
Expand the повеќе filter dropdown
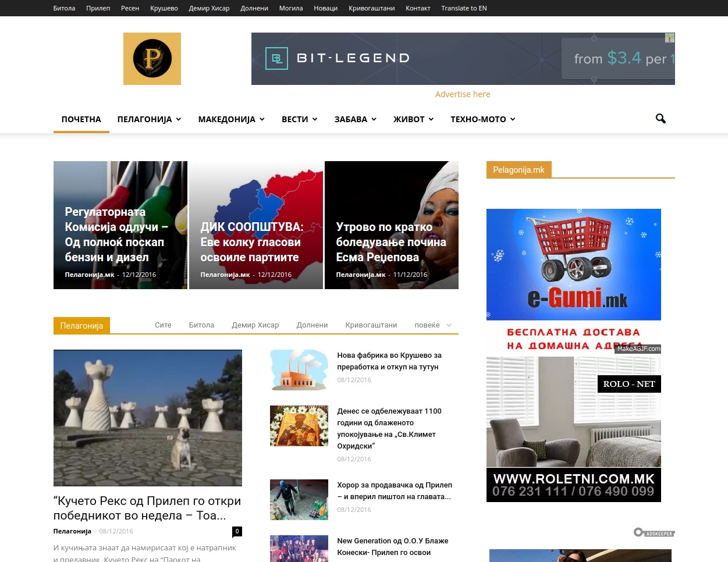pyautogui.click(x=432, y=325)
